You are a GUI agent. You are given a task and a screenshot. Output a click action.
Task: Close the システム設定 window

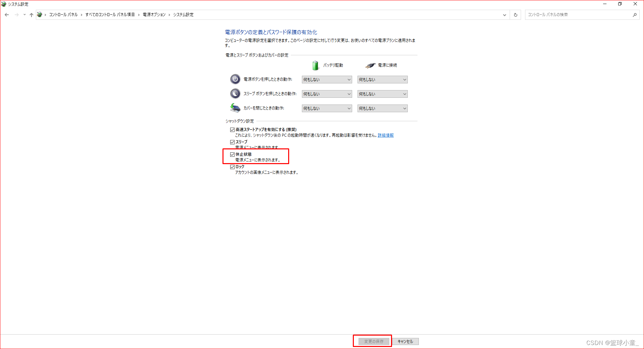[x=635, y=4]
